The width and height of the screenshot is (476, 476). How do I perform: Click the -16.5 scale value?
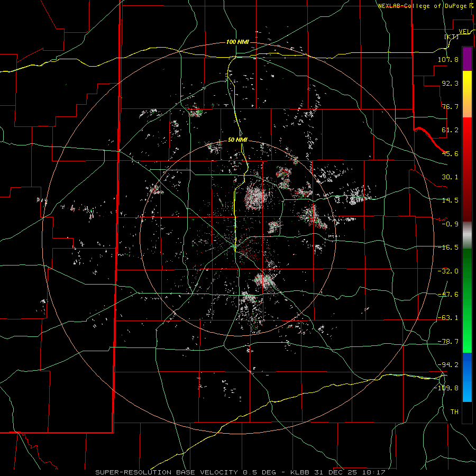(448, 248)
